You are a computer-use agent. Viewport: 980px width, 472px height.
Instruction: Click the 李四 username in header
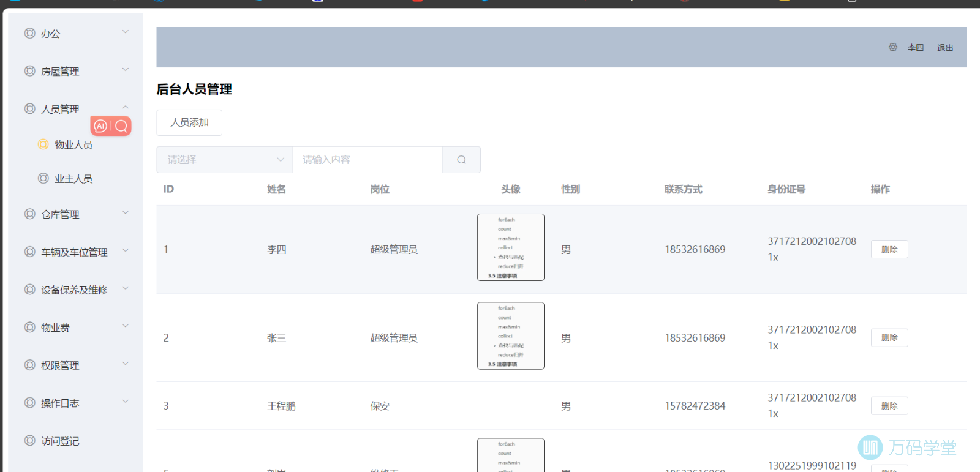(916, 48)
